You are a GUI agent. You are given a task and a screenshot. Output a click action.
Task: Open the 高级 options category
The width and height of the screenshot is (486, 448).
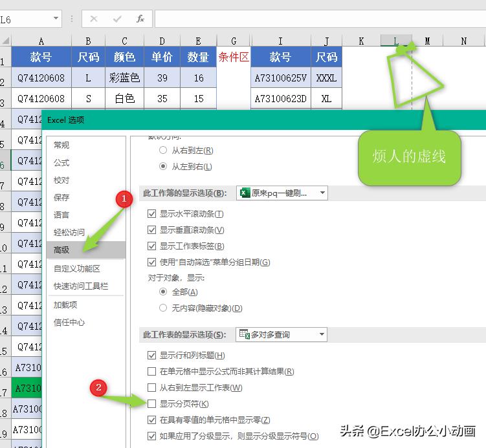62,250
